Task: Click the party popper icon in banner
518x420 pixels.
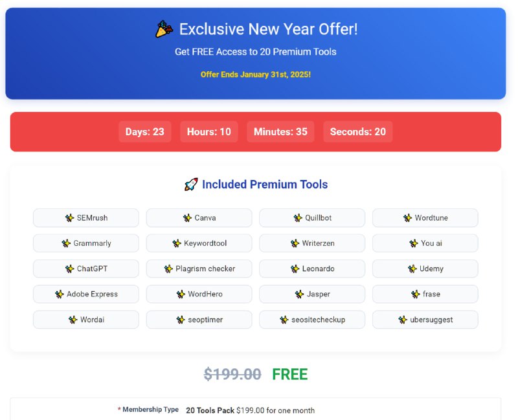Action: click(164, 29)
